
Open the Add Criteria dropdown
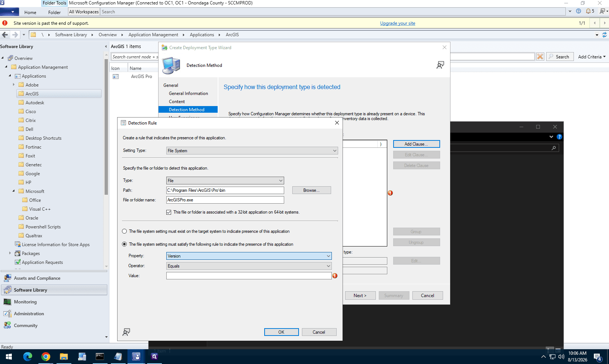592,57
